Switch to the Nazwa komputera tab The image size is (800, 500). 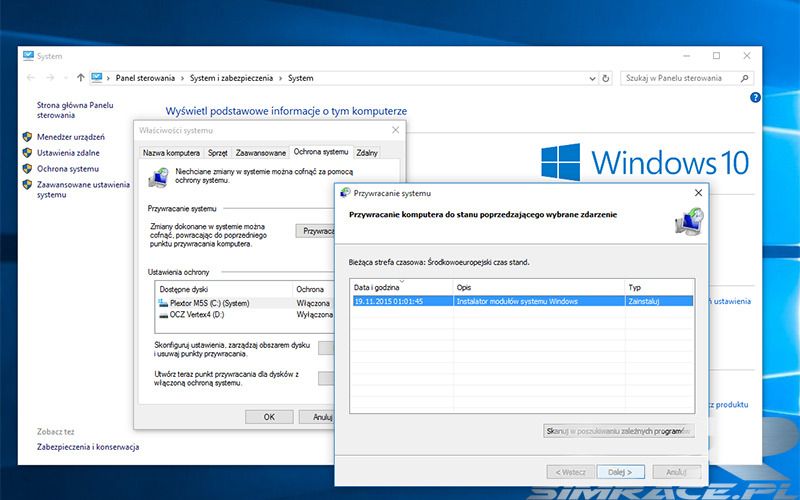171,152
